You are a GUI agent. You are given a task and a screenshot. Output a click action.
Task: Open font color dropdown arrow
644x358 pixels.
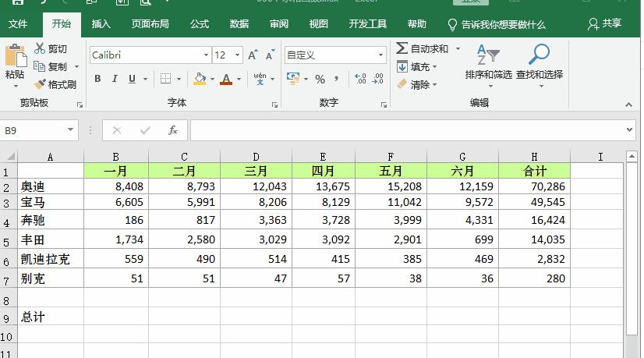(239, 79)
